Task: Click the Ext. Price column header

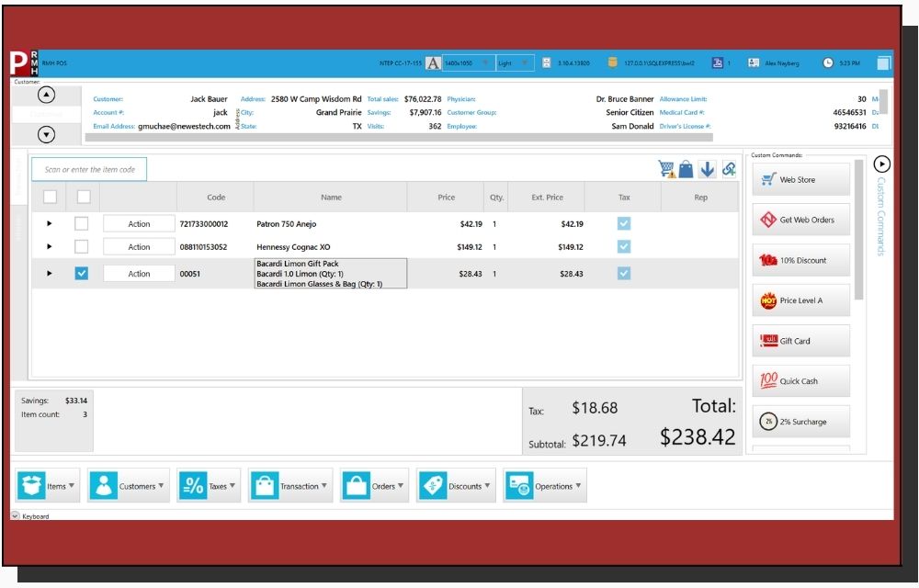Action: [547, 197]
